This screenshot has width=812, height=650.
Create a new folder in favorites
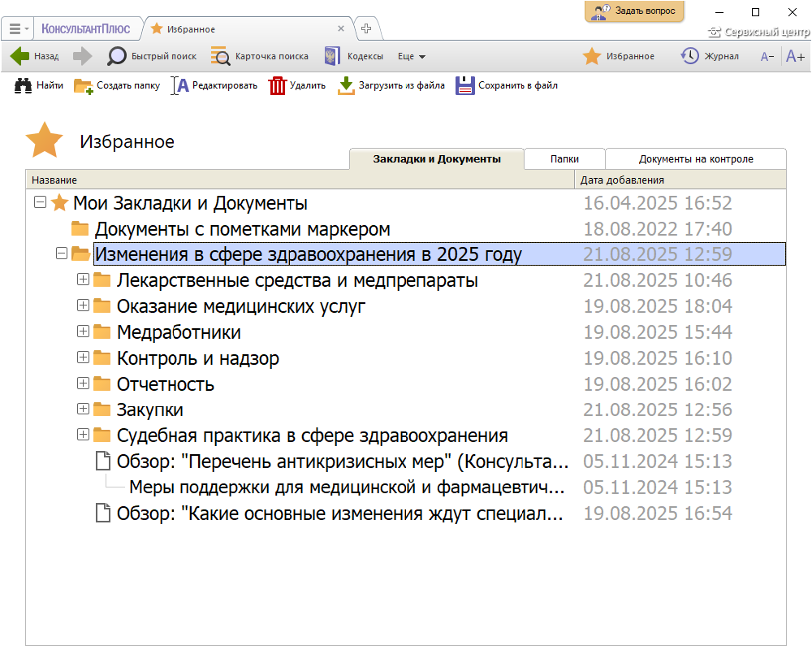coord(84,85)
